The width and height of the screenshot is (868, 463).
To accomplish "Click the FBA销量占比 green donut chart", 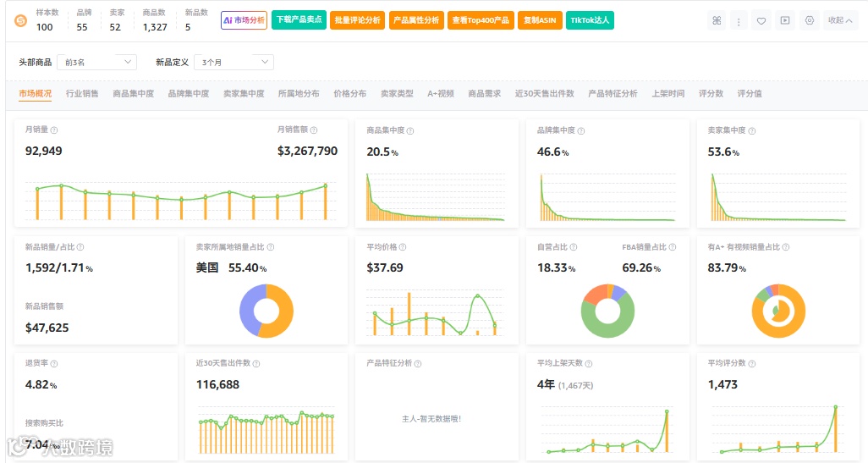I will (x=607, y=311).
